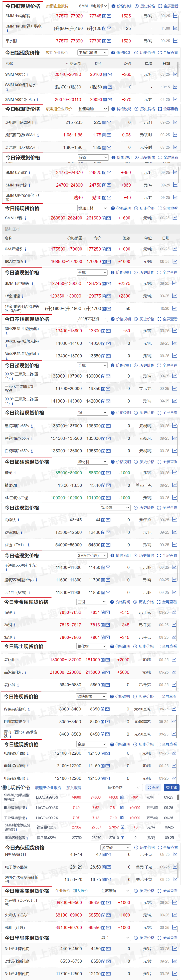Click the lithium price table scrollbar

[x=178, y=797]
